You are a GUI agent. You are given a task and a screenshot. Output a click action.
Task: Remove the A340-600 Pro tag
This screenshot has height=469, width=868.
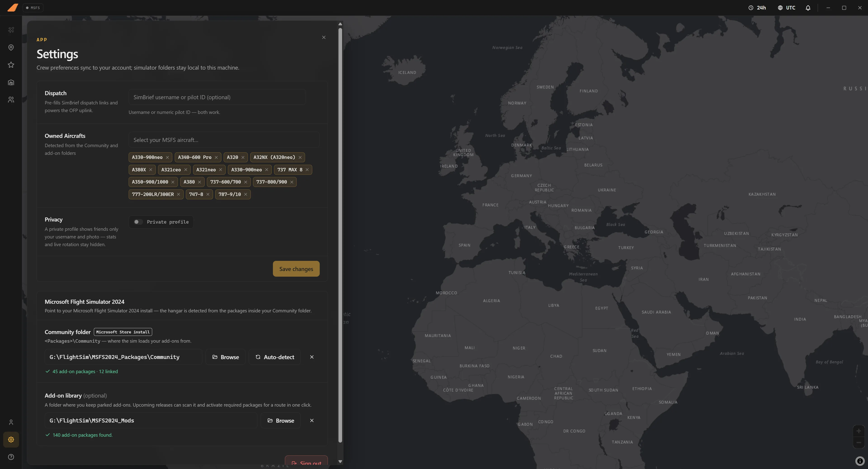216,157
